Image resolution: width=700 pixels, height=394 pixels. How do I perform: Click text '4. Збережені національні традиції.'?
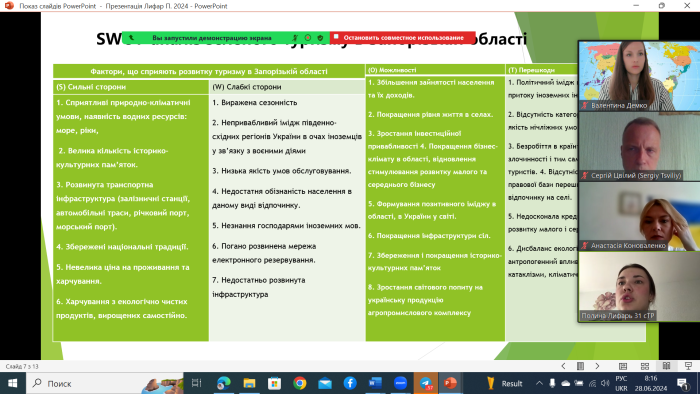pyautogui.click(x=122, y=247)
